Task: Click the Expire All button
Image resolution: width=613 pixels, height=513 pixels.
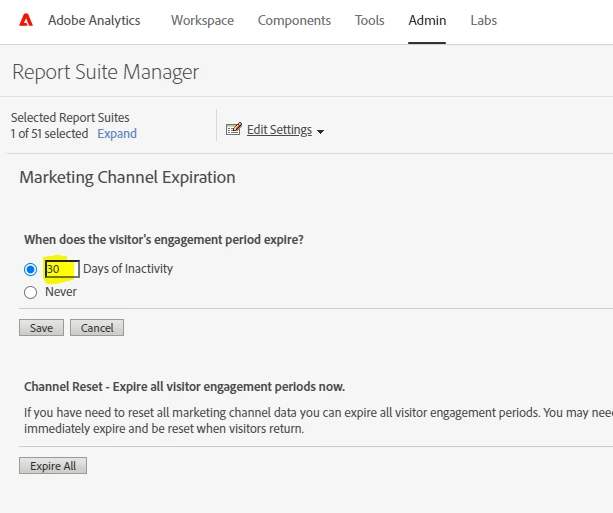Action: click(x=53, y=466)
